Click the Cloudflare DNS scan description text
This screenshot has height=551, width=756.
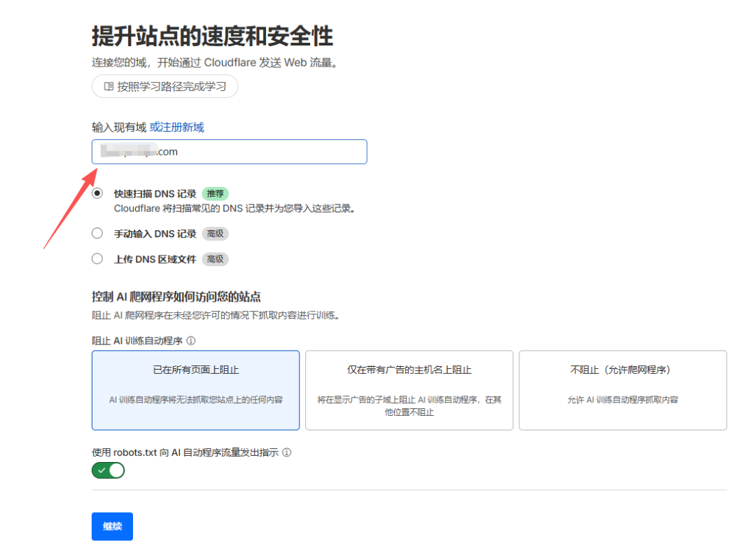[234, 208]
